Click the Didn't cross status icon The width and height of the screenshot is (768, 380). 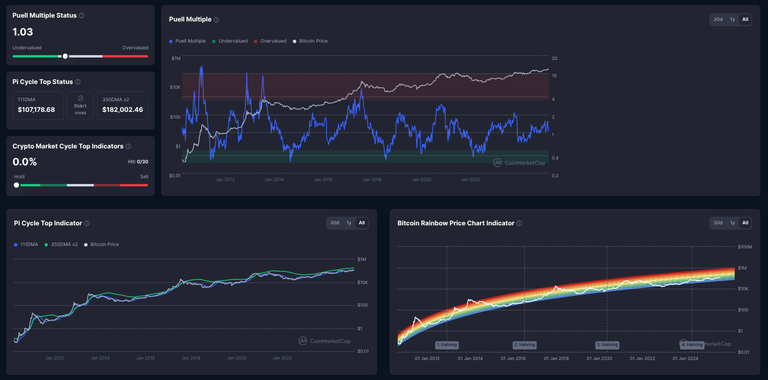pyautogui.click(x=80, y=98)
